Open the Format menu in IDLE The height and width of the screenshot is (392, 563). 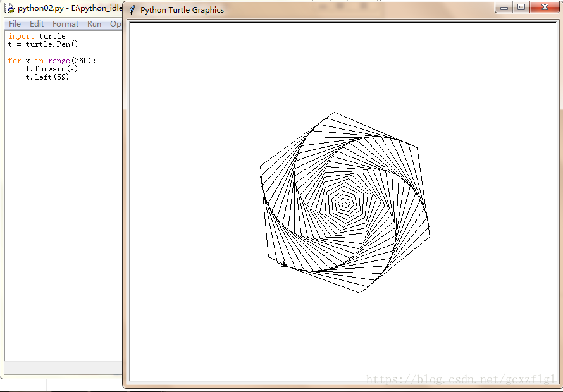pyautogui.click(x=65, y=24)
